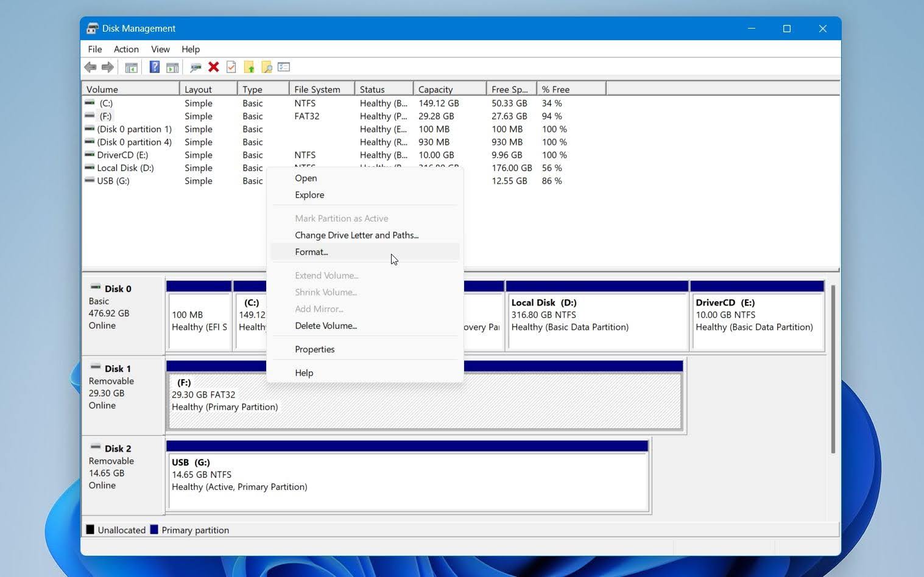Close the Disk Management window
Image resolution: width=924 pixels, height=577 pixels.
(822, 29)
